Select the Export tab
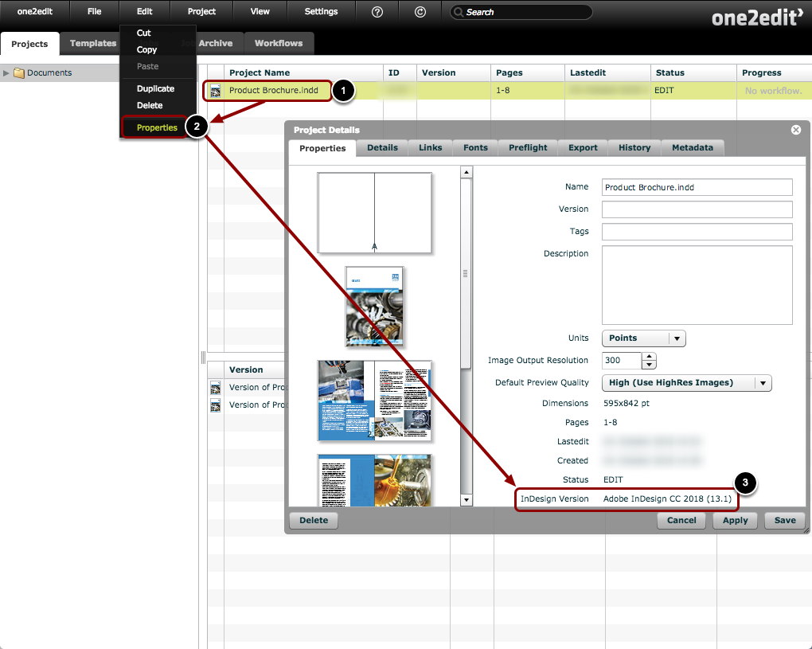812x649 pixels. tap(583, 147)
